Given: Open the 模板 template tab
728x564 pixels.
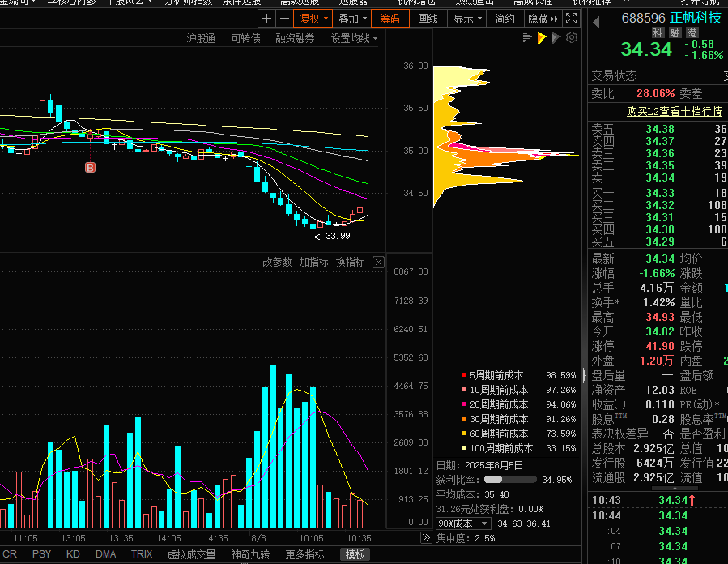Looking at the screenshot, I should [355, 554].
